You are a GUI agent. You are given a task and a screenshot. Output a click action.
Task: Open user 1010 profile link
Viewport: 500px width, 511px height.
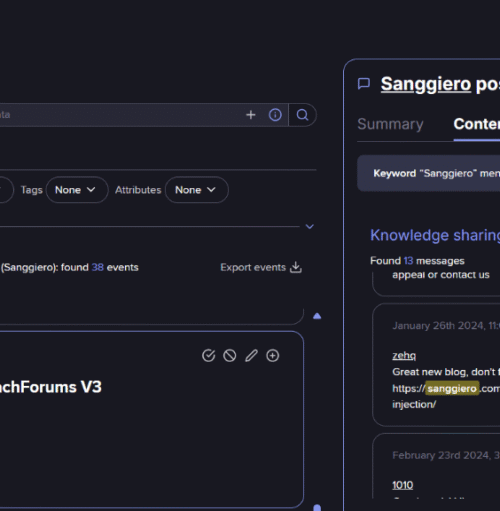[403, 485]
